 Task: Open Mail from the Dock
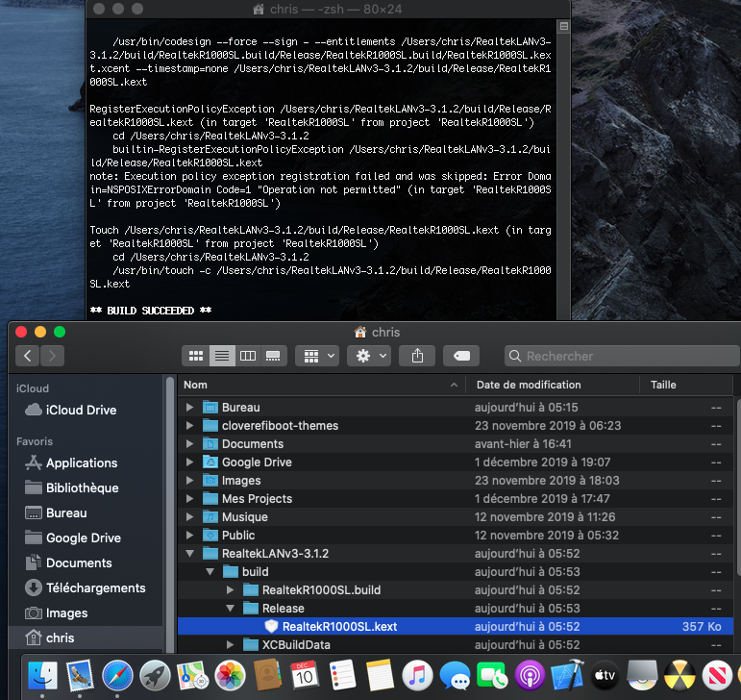pos(80,675)
